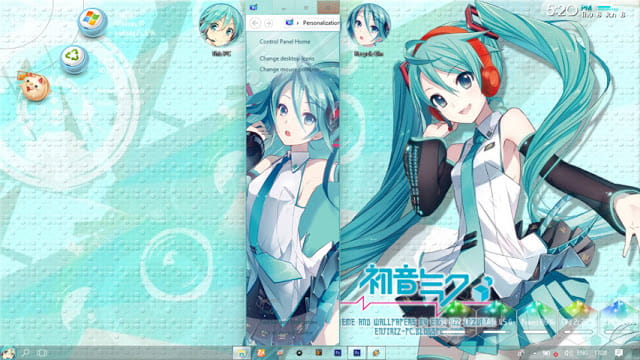Viewport: 640px width, 360px height.
Task: Select Personalization in the breadcrumb path
Action: pos(321,23)
